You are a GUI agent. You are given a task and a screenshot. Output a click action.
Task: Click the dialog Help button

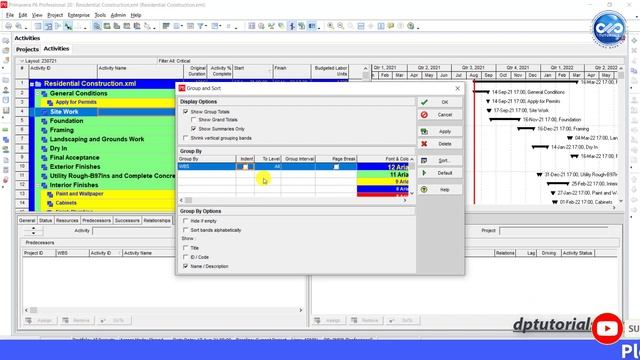[440, 189]
